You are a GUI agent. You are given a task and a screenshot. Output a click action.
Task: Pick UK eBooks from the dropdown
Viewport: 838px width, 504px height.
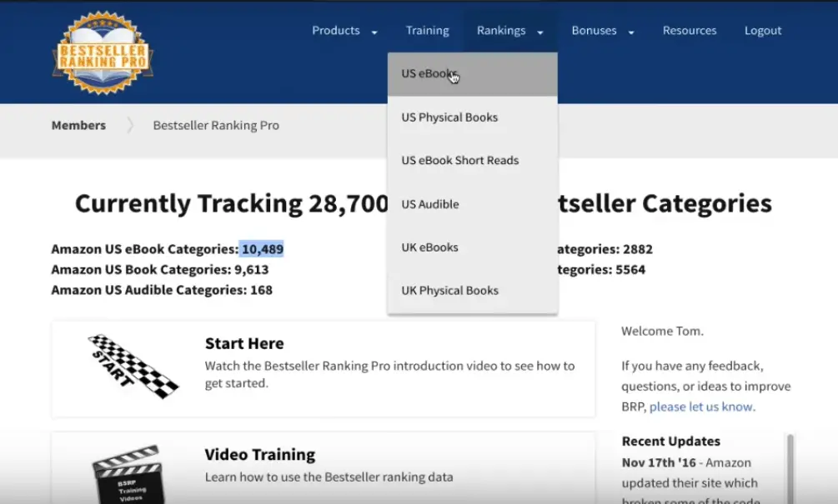473,247
